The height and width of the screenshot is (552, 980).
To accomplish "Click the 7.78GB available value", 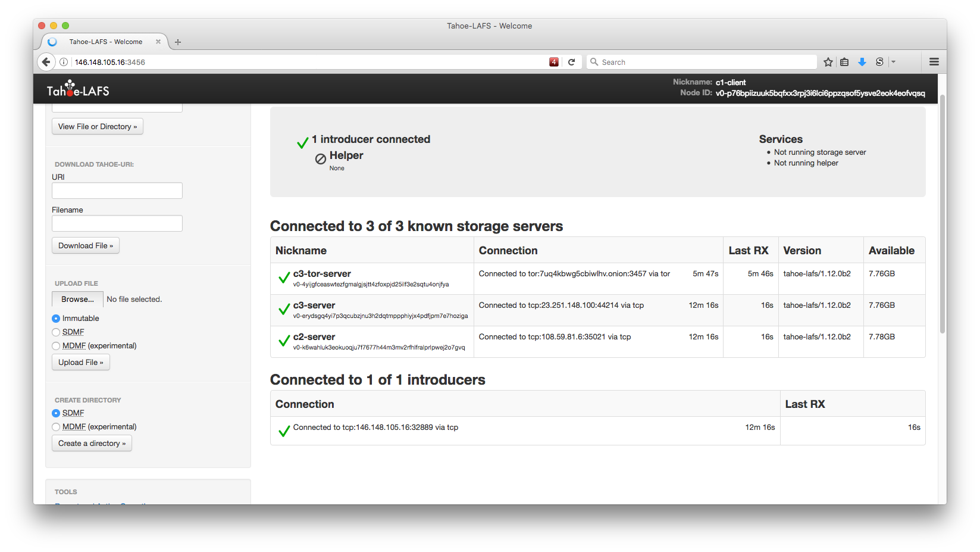I will [882, 337].
